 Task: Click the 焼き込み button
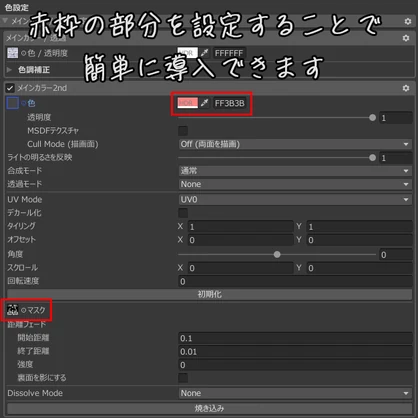pos(210,408)
